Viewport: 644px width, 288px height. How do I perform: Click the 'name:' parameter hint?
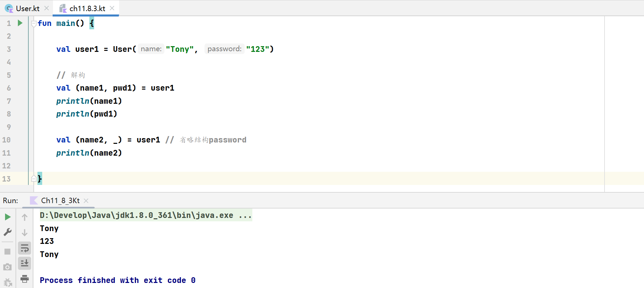151,49
